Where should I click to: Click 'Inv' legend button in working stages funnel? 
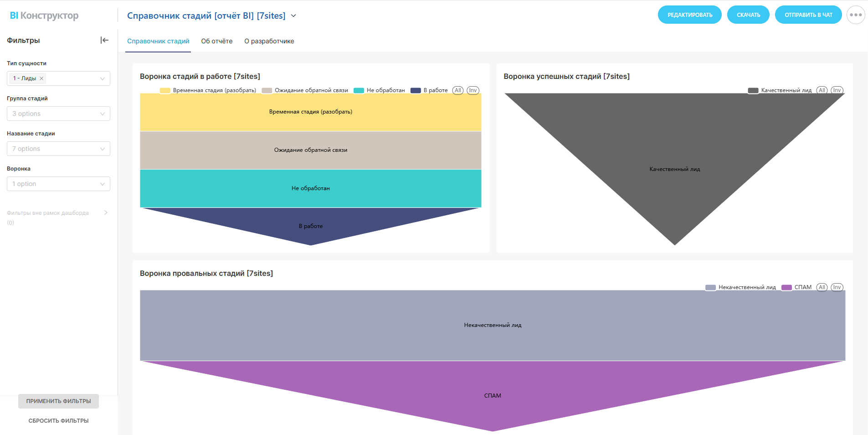(x=473, y=90)
